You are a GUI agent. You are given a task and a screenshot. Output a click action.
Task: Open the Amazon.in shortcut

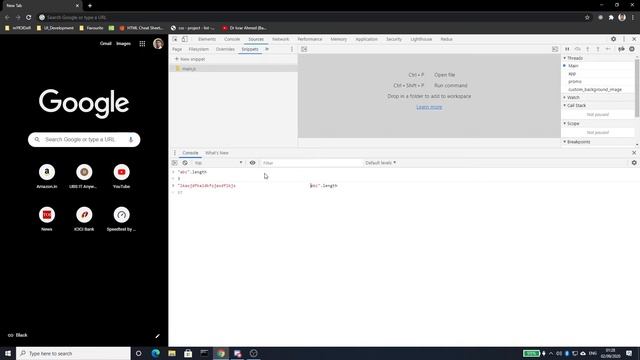tap(47, 176)
